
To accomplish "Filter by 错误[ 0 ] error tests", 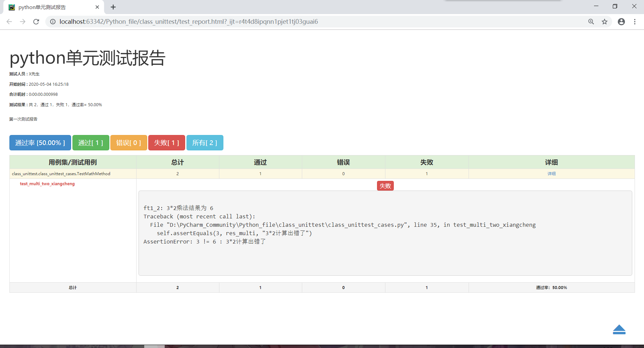I will click(x=128, y=143).
